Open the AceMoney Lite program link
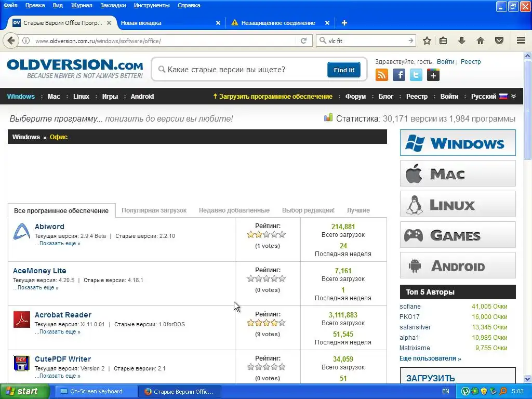 tap(39, 271)
